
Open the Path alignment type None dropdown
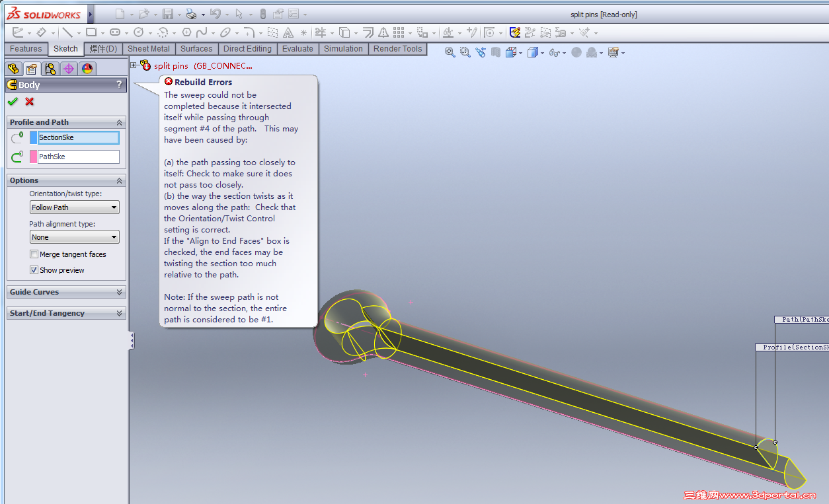[75, 237]
